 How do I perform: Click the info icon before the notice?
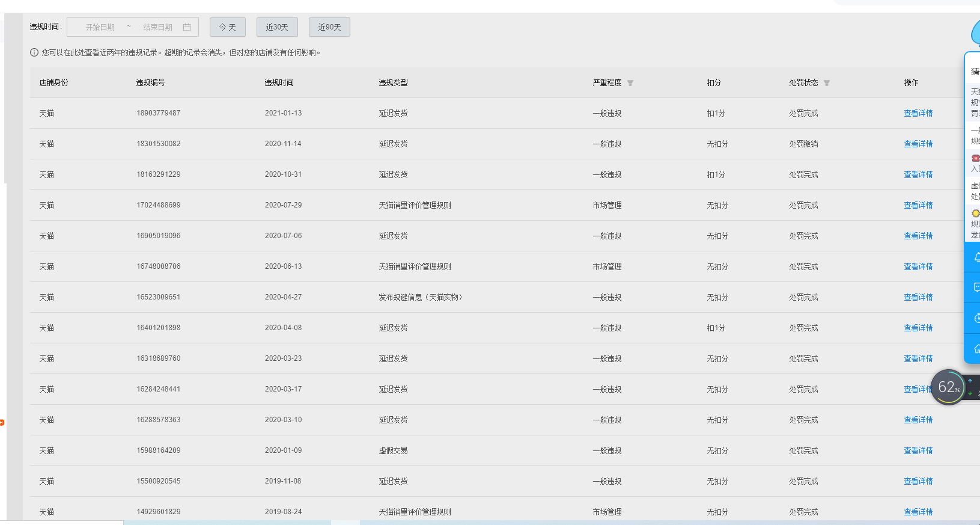[x=34, y=52]
